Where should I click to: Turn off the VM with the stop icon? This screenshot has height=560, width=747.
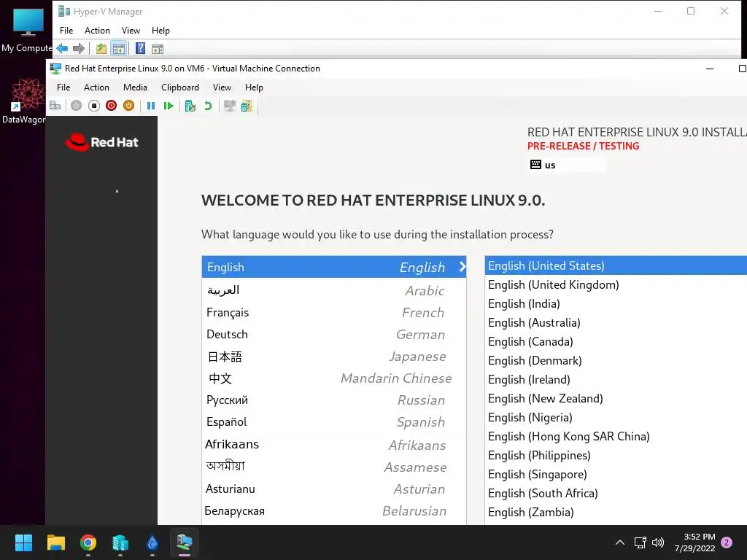[94, 106]
